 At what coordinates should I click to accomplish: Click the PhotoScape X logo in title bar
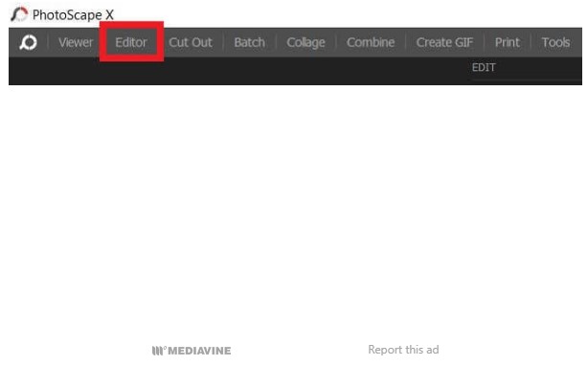[19, 14]
